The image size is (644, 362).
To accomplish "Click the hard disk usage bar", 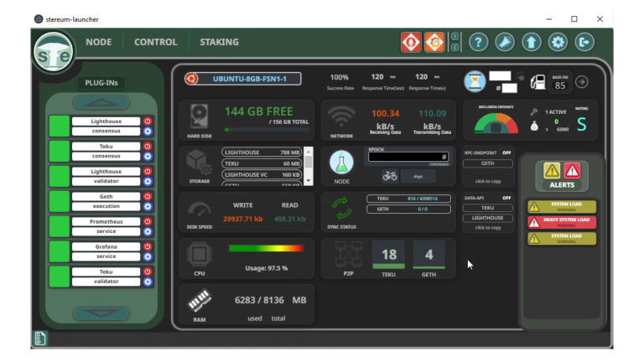I will coord(267,130).
